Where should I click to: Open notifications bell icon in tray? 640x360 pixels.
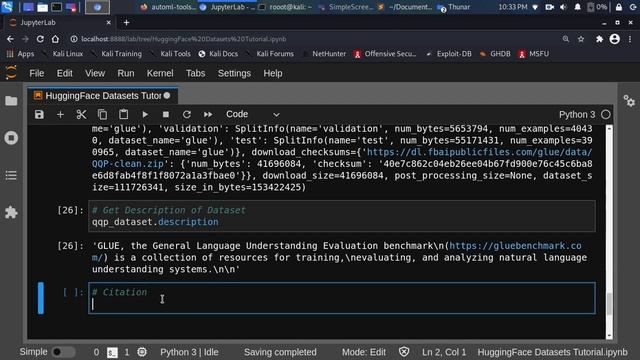click(577, 7)
